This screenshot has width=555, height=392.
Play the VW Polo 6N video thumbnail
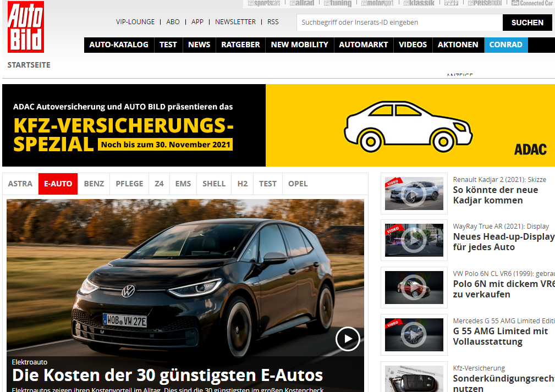coord(414,288)
